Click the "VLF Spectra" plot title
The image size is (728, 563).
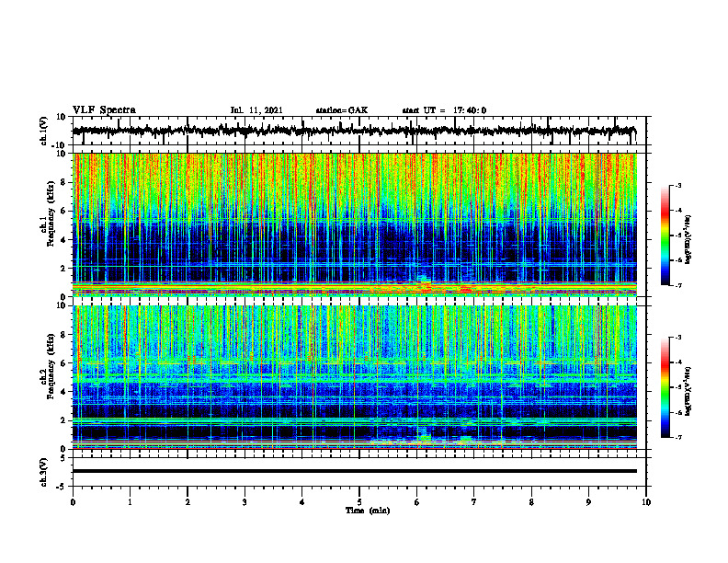[104, 110]
